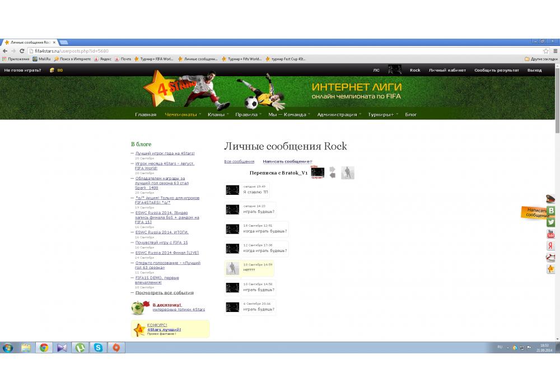Viewport: 560px width, 392px height.
Task: Open the VK social icon
Action: click(x=551, y=211)
